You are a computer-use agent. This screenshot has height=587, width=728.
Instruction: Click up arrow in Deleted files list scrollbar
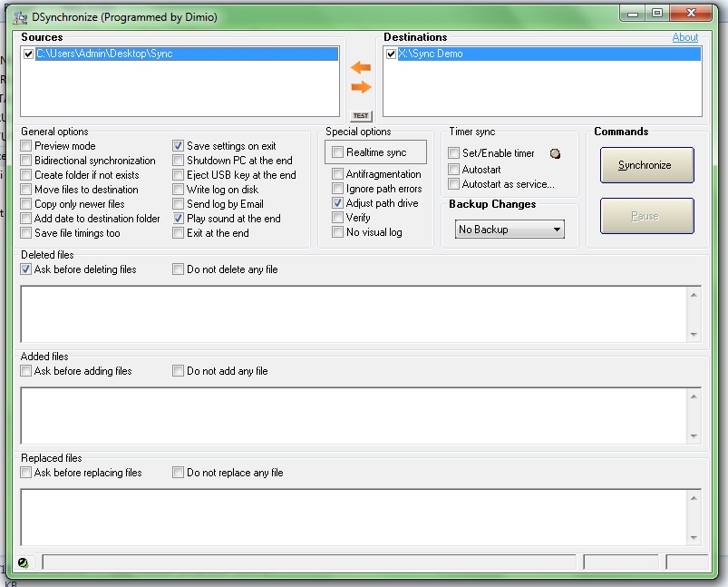tap(694, 295)
